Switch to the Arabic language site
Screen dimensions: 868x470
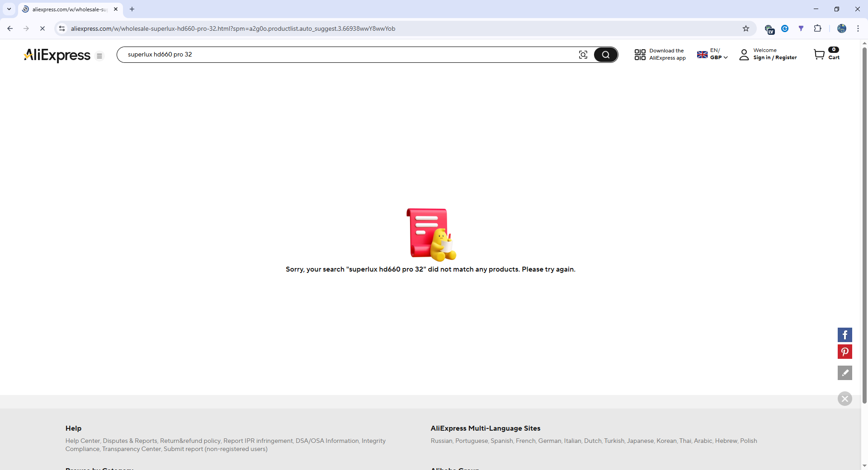(x=703, y=441)
